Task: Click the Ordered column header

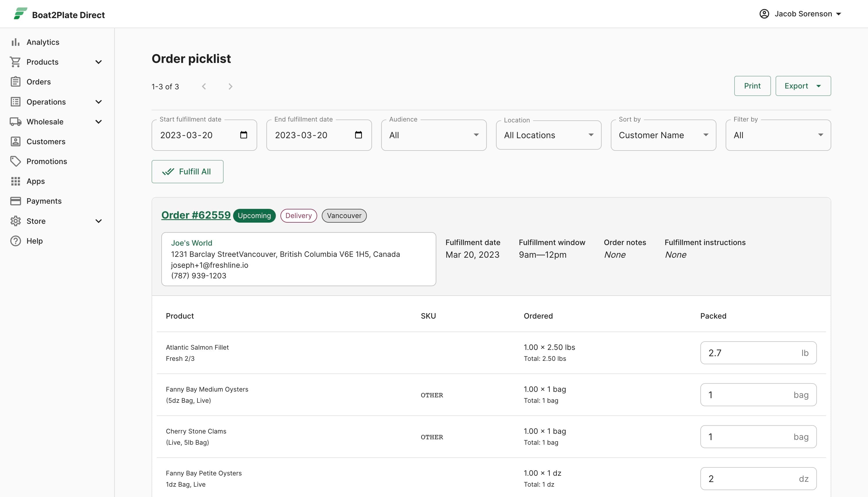Action: tap(538, 316)
